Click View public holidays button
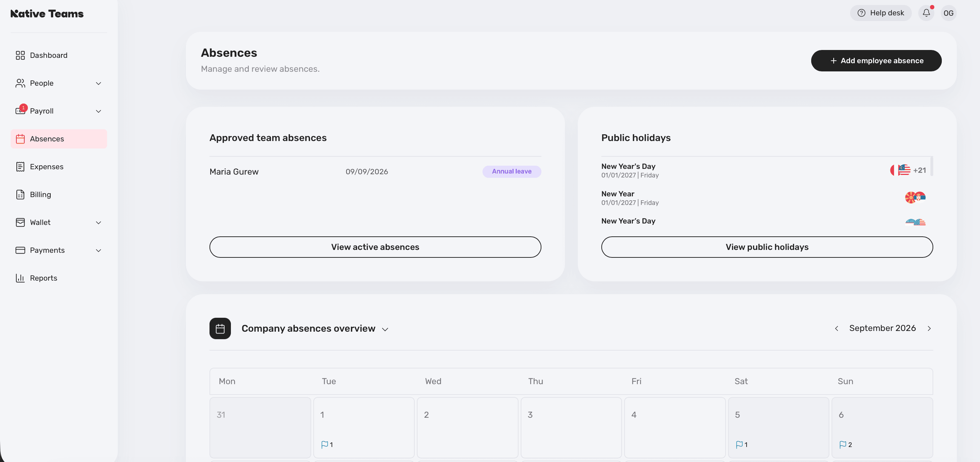The image size is (980, 462). tap(767, 247)
